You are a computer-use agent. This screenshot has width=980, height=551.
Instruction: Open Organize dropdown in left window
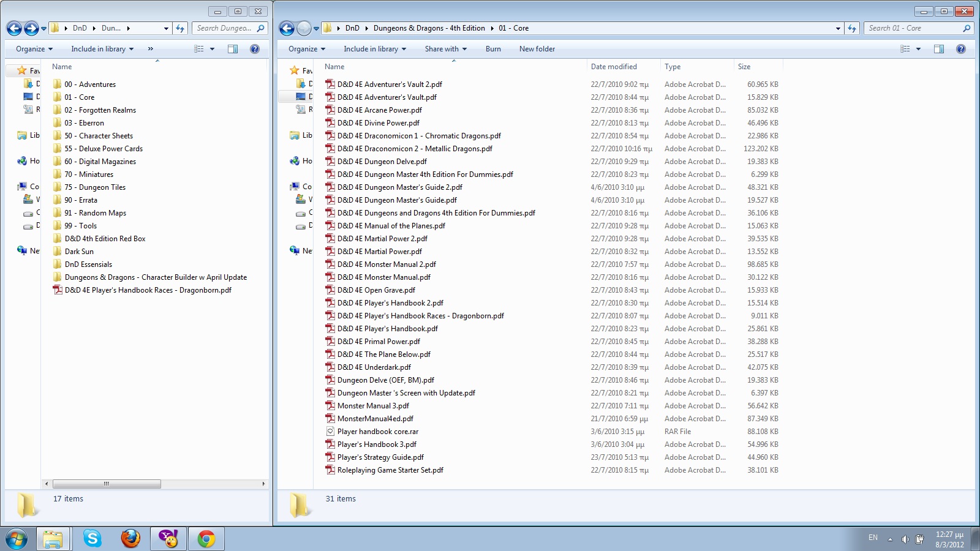[x=34, y=49]
